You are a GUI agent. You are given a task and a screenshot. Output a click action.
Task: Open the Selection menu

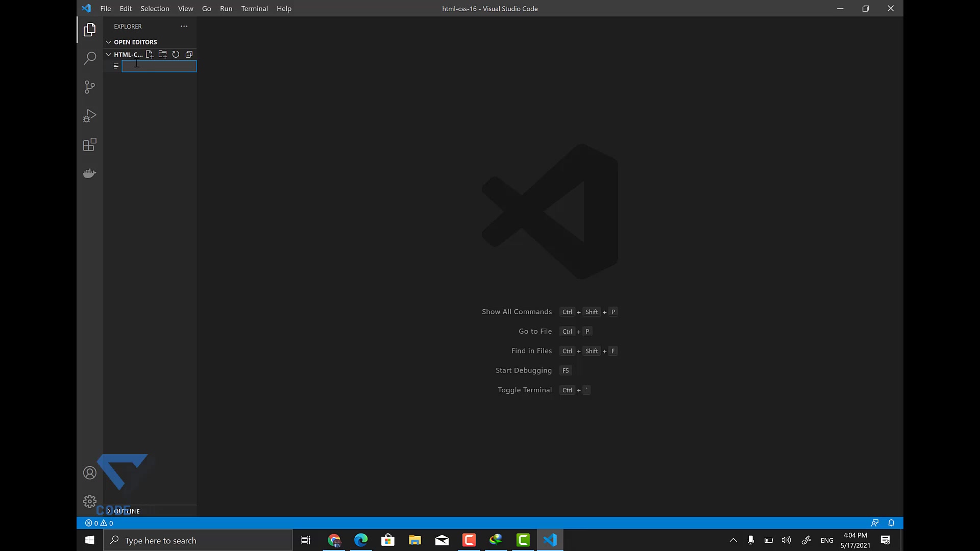click(155, 9)
